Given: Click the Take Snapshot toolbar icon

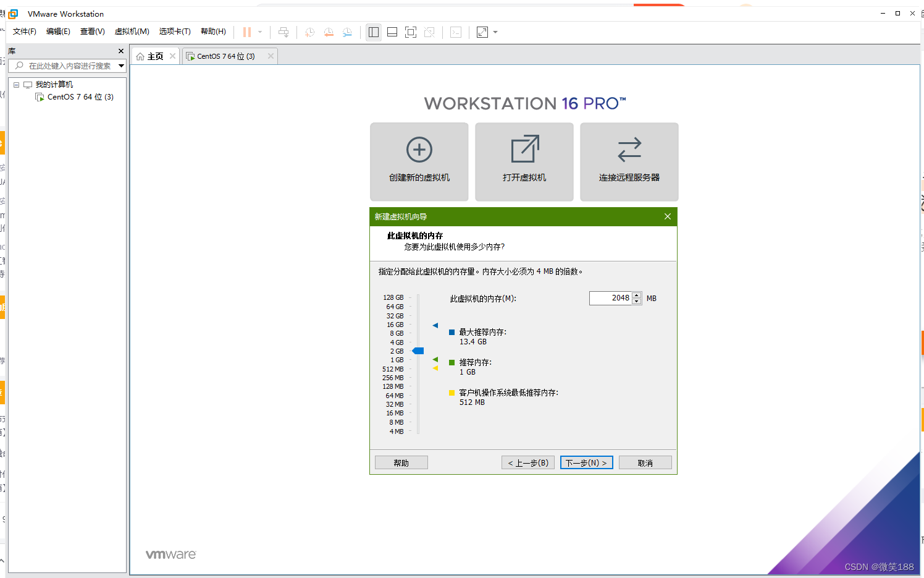Looking at the screenshot, I should click(x=310, y=32).
